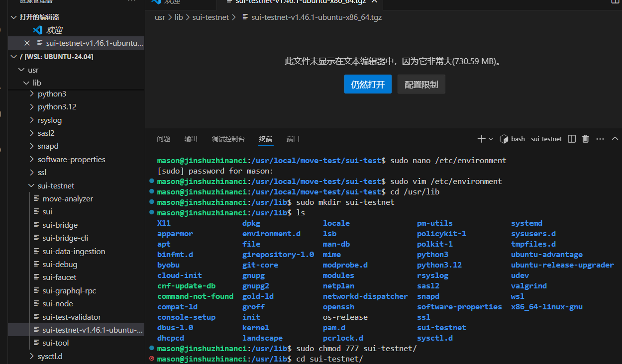Click blue marker beside sudo mkdir sui-testnet command

[x=152, y=202]
